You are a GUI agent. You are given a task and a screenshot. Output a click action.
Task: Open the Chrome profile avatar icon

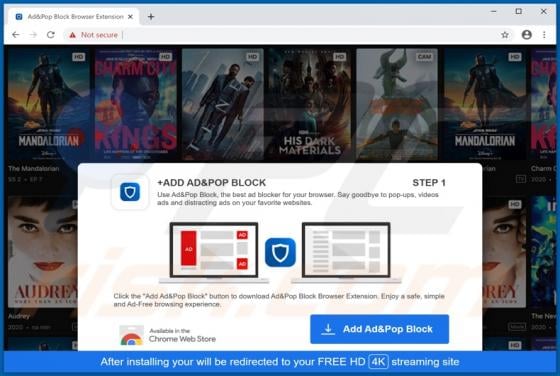pos(526,35)
